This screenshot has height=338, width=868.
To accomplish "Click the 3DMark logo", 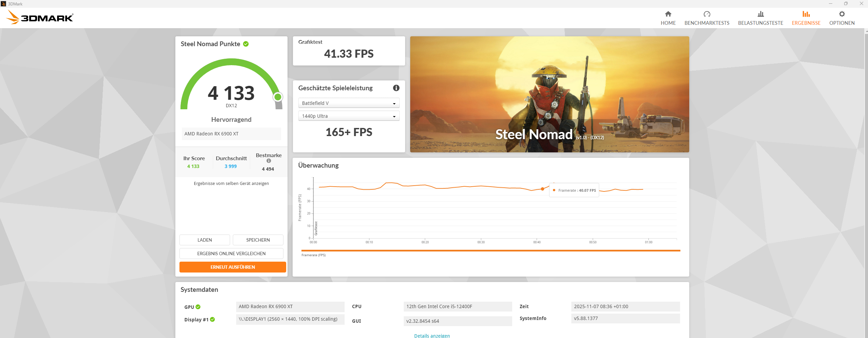I will coord(40,17).
